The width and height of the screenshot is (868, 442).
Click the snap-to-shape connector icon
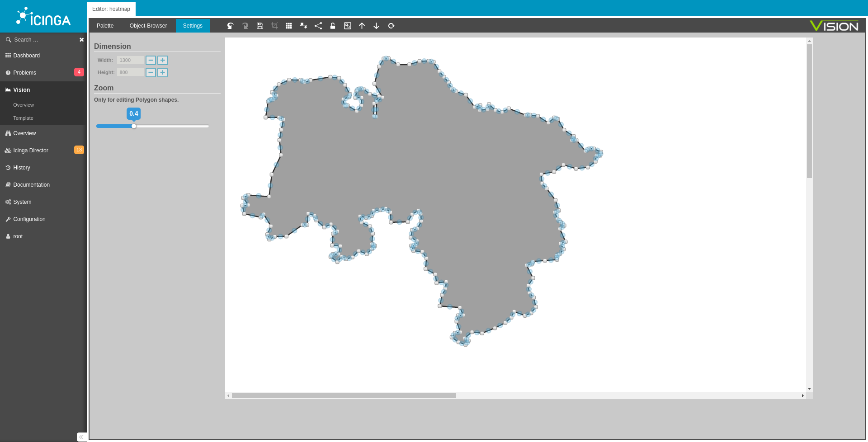(x=304, y=26)
